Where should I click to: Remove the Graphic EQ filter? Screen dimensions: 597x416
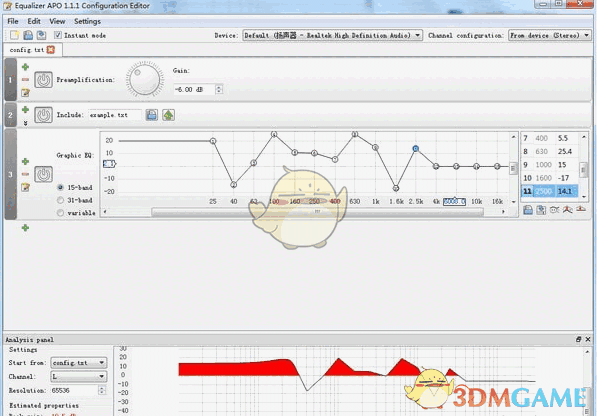[25, 174]
